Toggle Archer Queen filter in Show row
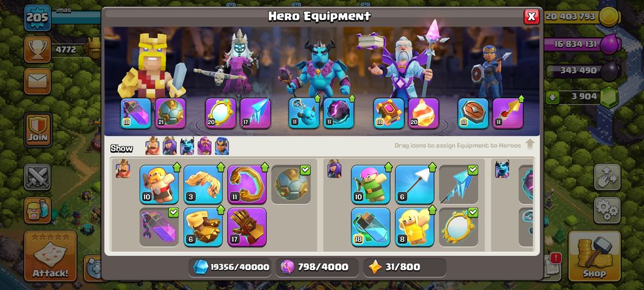This screenshot has width=644, height=290. [x=170, y=146]
